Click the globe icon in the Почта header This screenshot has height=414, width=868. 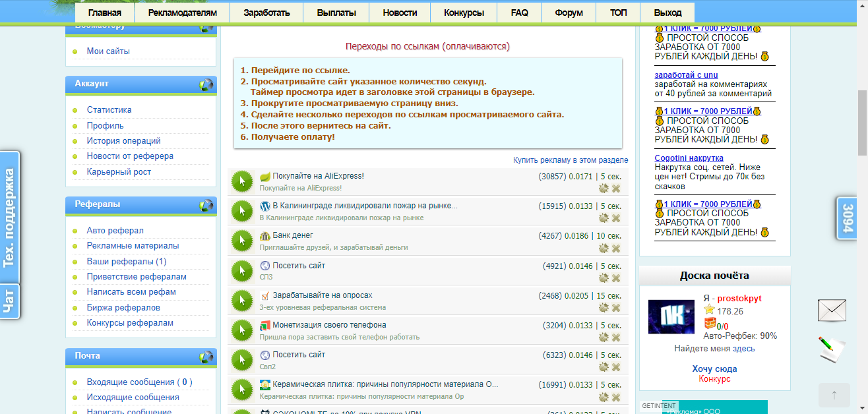pyautogui.click(x=206, y=357)
